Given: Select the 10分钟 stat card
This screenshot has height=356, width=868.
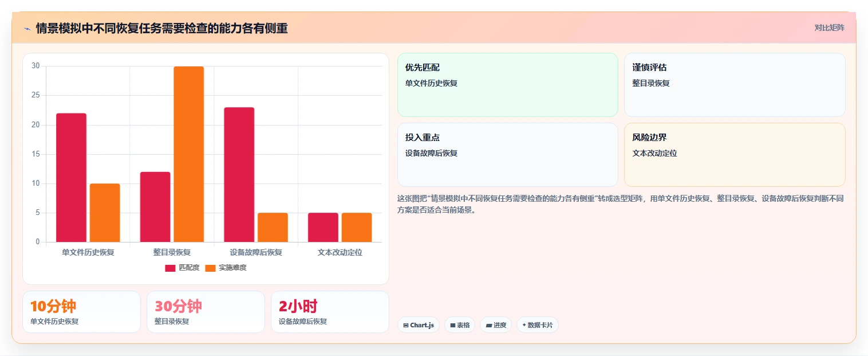Looking at the screenshot, I should point(81,312).
